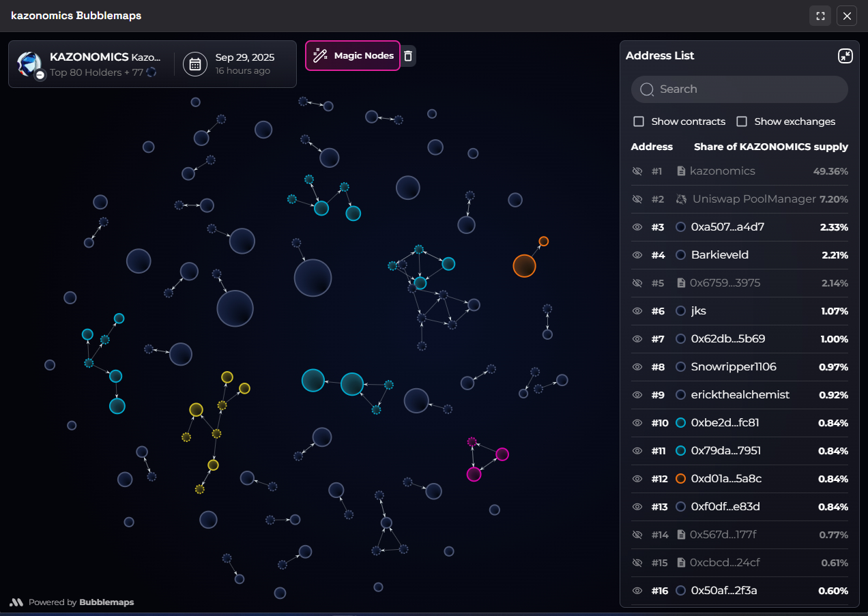Select address 0xf0df...e83d
This screenshot has width=868, height=616.
coord(725,507)
